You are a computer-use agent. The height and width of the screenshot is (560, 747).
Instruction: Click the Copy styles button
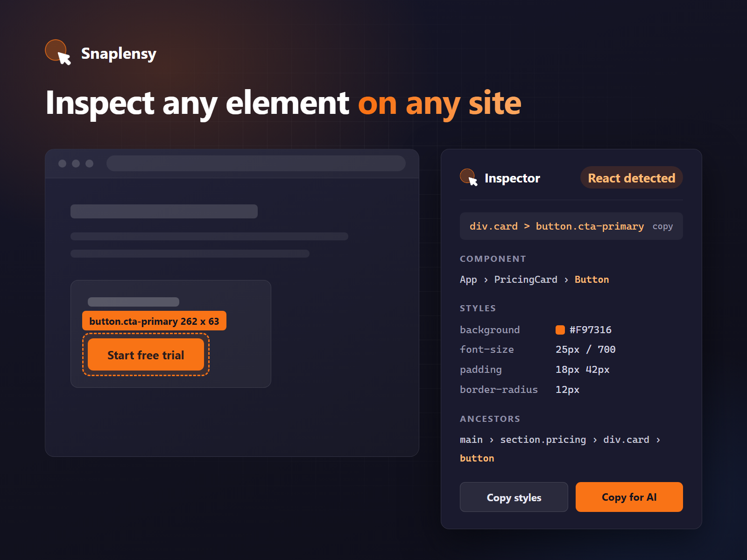[x=514, y=497]
